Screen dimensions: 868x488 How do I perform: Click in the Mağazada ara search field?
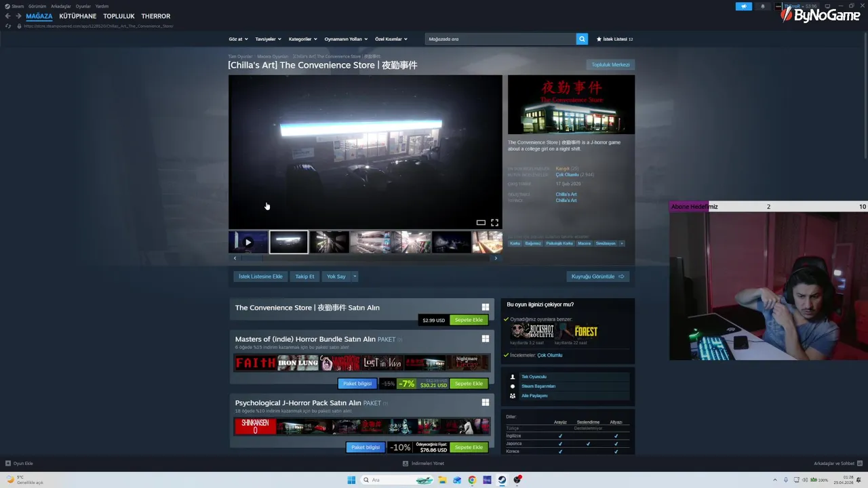pos(500,39)
